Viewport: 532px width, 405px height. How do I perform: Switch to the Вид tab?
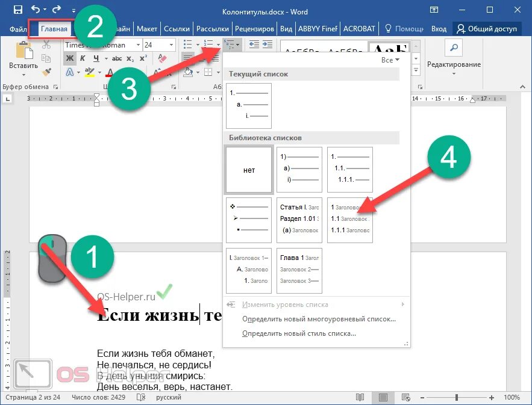click(286, 29)
